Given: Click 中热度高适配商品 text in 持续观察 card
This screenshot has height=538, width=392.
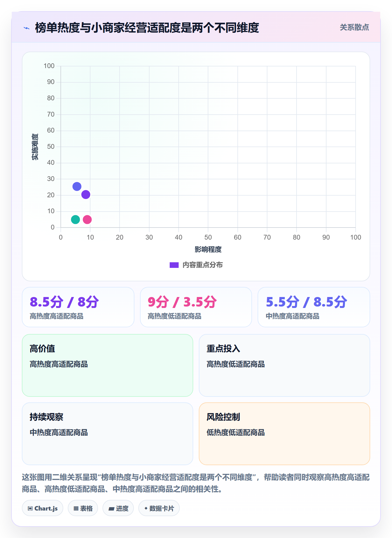Looking at the screenshot, I should pos(59,433).
